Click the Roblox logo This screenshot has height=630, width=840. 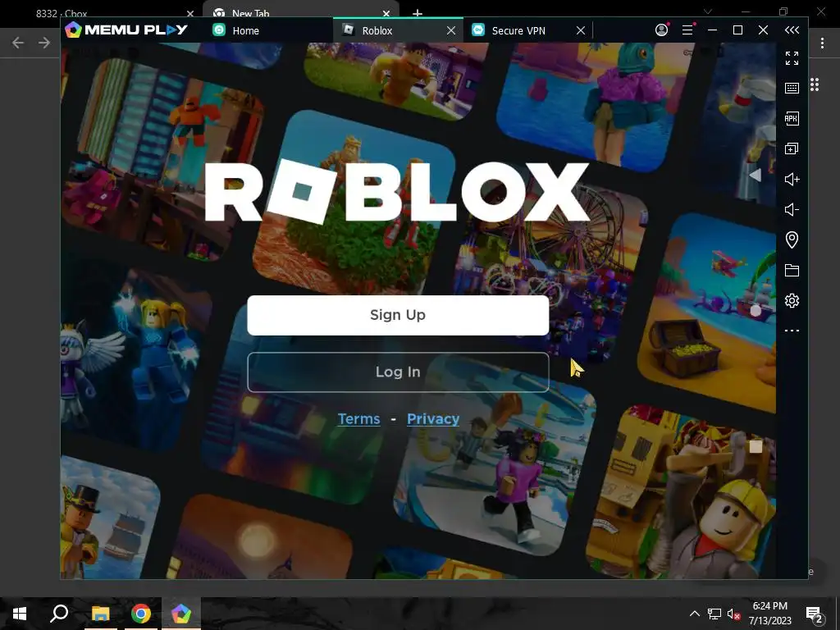click(x=397, y=192)
